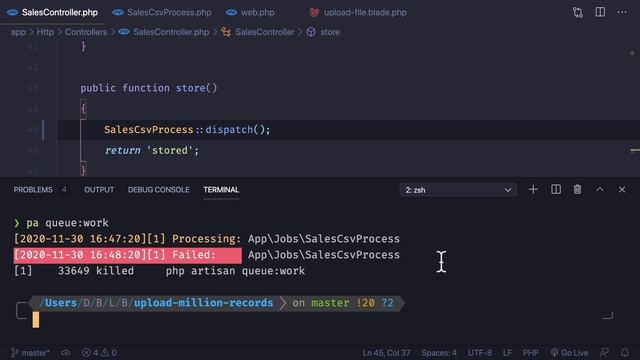Open the SalesCsvProcess.php editor tab
The width and height of the screenshot is (640, 360).
162,13
